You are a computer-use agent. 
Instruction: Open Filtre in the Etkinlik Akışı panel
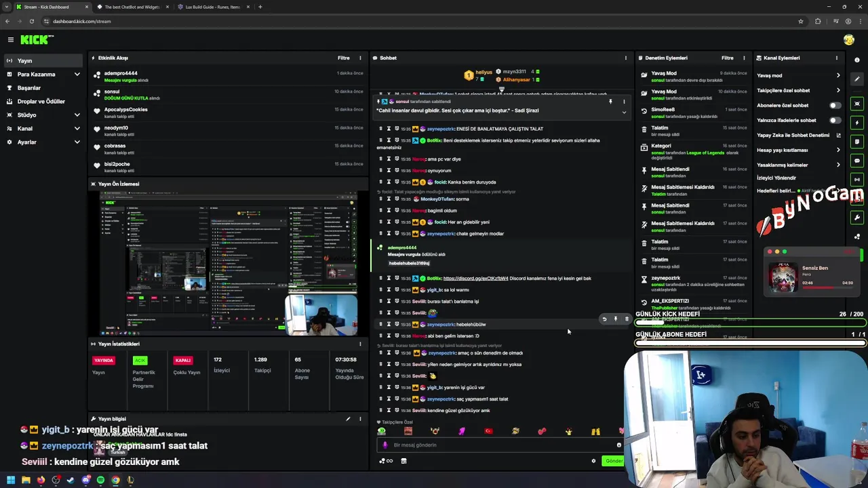(x=344, y=58)
